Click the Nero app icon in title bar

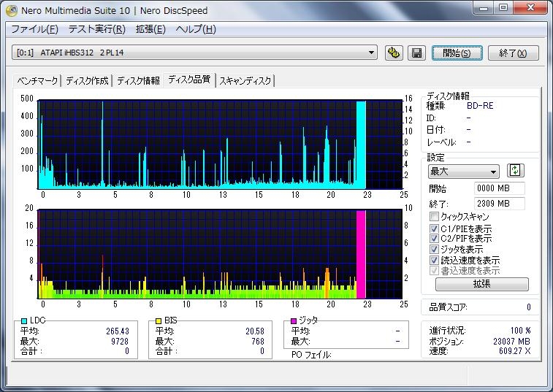pos(12,10)
